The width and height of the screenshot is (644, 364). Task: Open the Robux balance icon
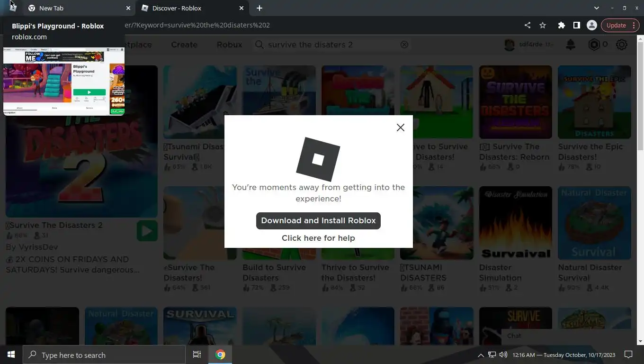(x=594, y=45)
